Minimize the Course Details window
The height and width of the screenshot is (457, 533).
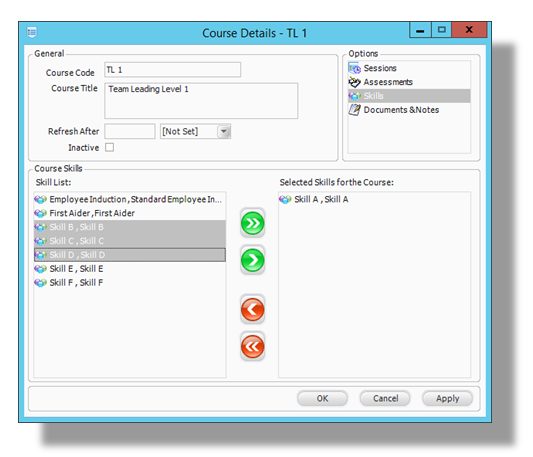420,30
